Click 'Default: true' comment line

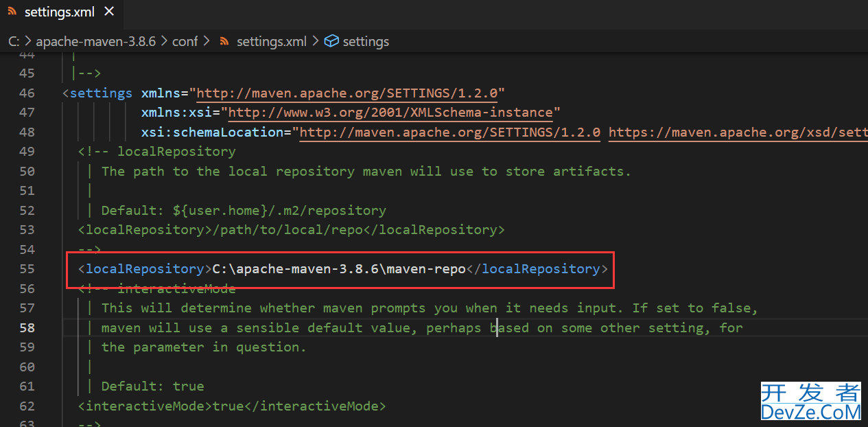click(152, 386)
